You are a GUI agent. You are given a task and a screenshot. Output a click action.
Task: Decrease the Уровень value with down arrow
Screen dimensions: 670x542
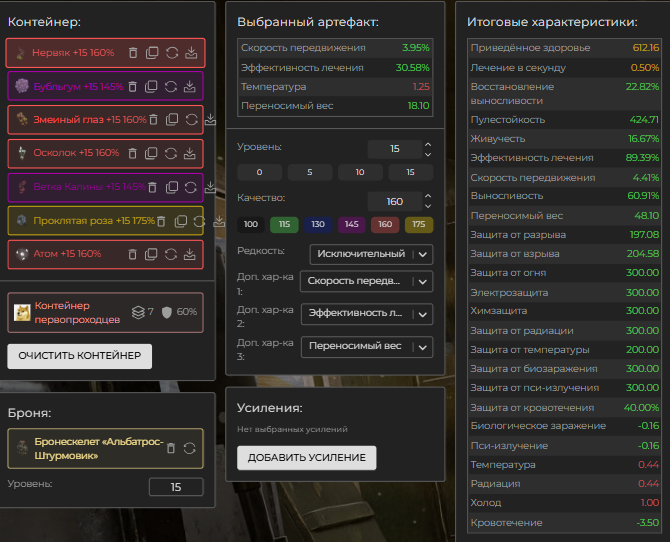(x=428, y=154)
